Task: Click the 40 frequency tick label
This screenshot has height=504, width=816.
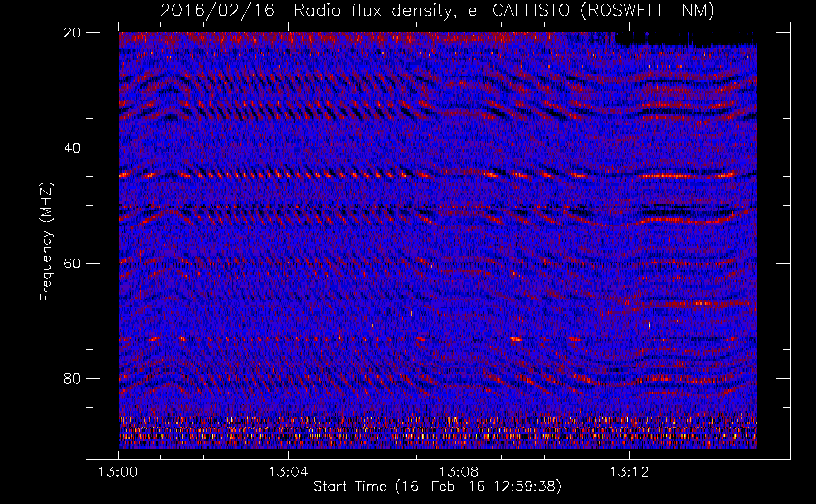Action: [73, 148]
